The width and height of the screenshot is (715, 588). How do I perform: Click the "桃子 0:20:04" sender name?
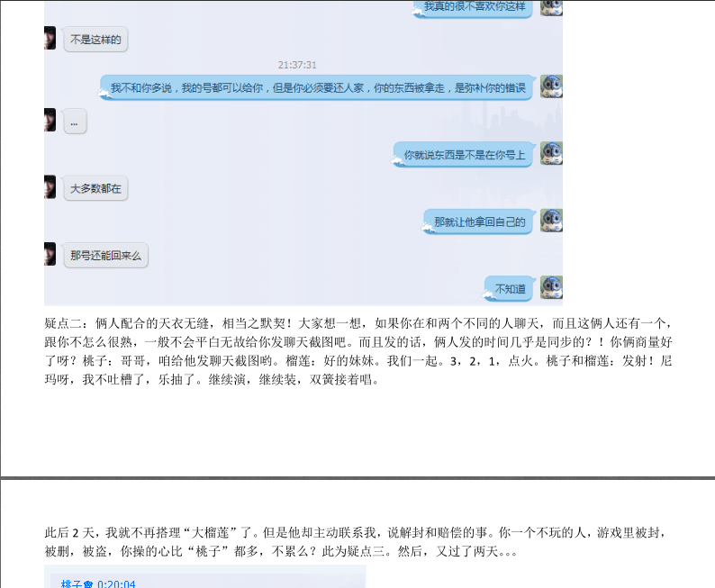pyautogui.click(x=97, y=583)
